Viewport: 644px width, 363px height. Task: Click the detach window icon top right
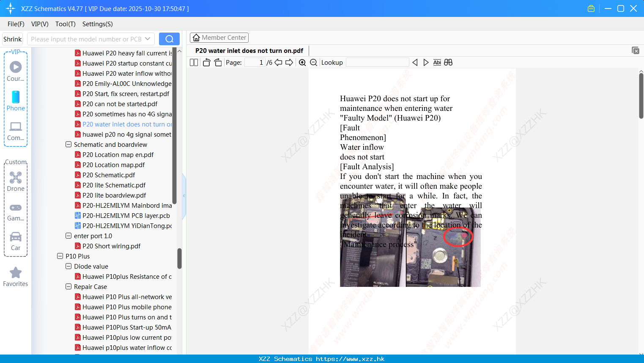[636, 50]
